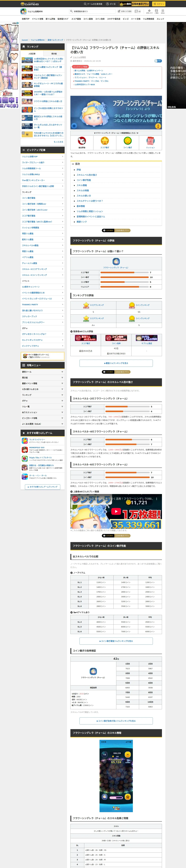The image size is (186, 868).
Task: Expand ツム一覧 in 攻略メニュー
Action: click(43, 407)
